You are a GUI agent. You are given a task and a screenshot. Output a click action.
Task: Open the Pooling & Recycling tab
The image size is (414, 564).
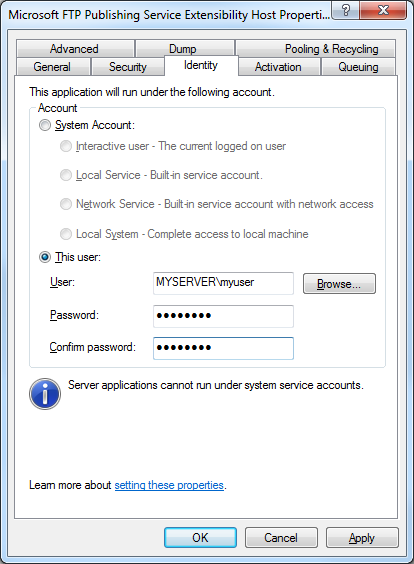click(315, 49)
